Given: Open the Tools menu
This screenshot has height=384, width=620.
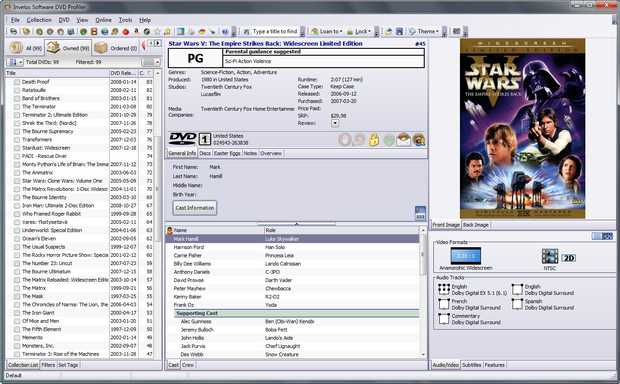Looking at the screenshot, I should pos(125,20).
